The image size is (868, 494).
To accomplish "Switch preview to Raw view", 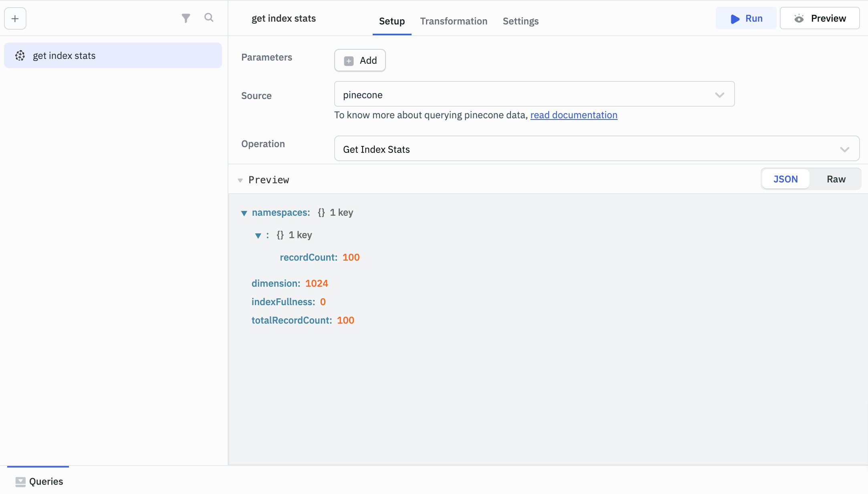I will pos(836,179).
